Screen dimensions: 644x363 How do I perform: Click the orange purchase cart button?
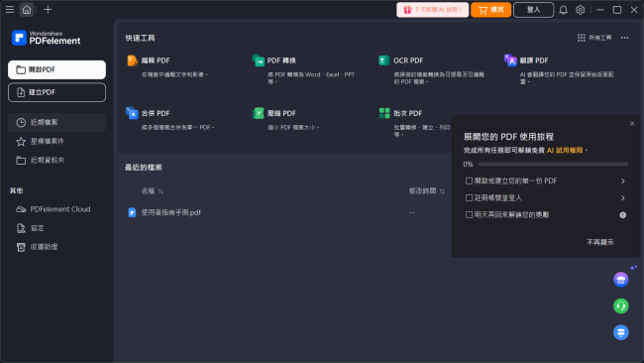490,10
